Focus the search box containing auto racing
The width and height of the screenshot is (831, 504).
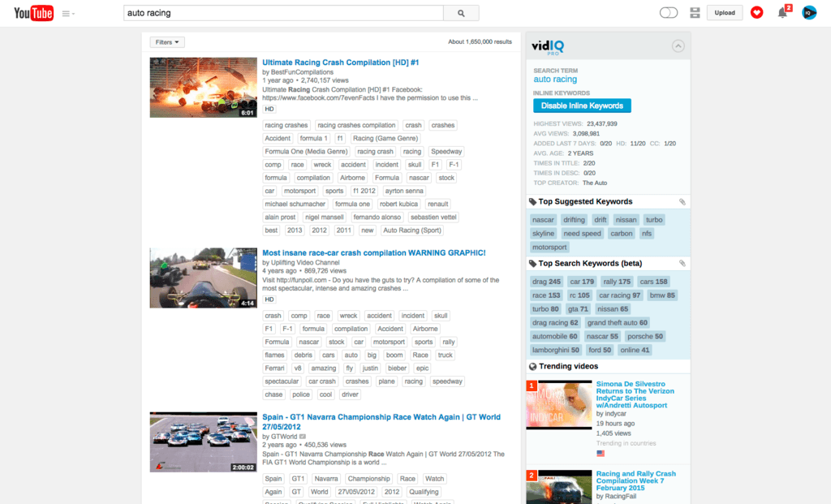pyautogui.click(x=283, y=13)
